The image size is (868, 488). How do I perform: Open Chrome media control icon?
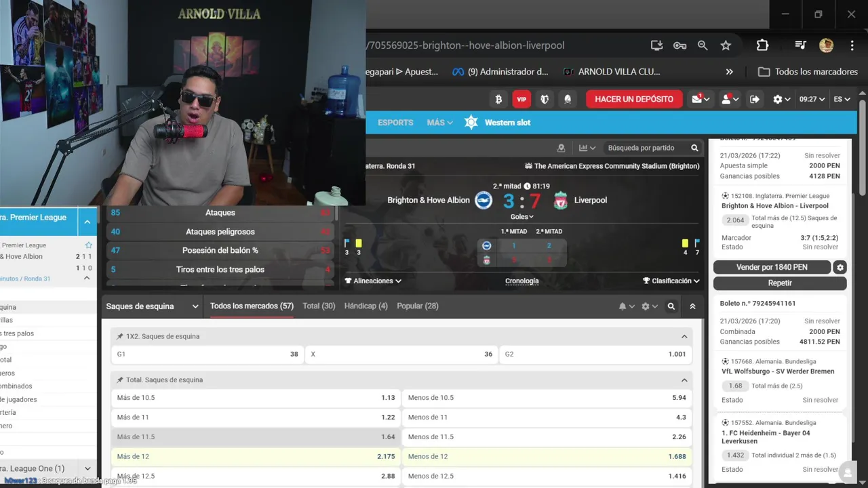pyautogui.click(x=801, y=45)
